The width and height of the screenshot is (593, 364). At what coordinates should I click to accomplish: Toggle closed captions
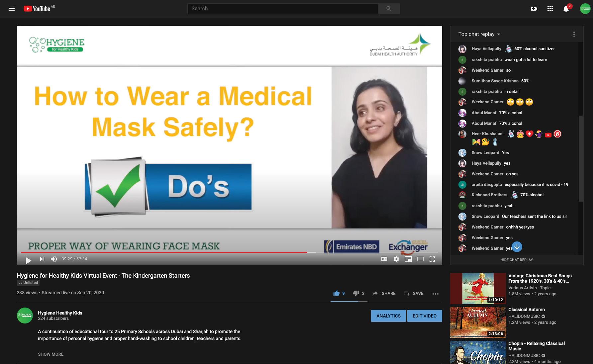click(384, 259)
